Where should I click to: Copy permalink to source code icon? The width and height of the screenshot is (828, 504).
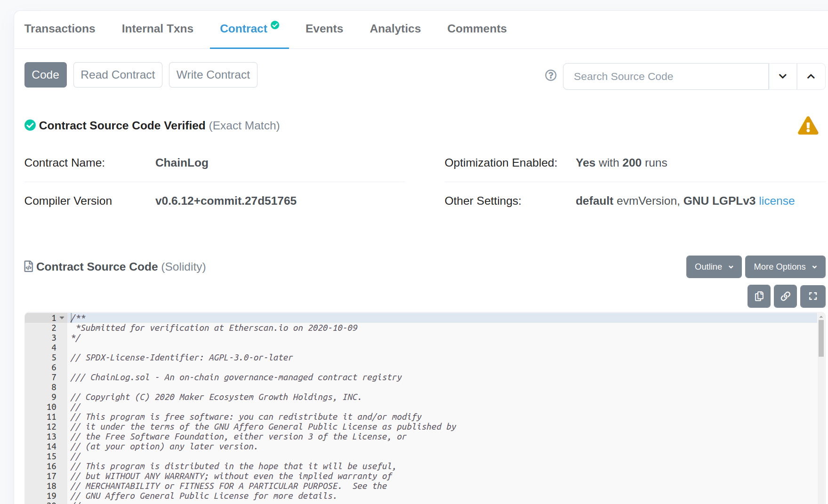[x=785, y=296]
